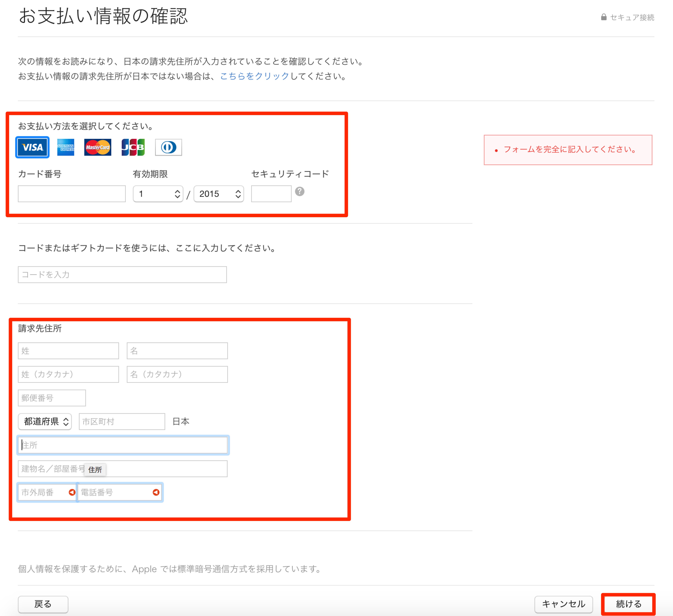
Task: Open the expiration month dropdown showing 1
Action: 158,194
